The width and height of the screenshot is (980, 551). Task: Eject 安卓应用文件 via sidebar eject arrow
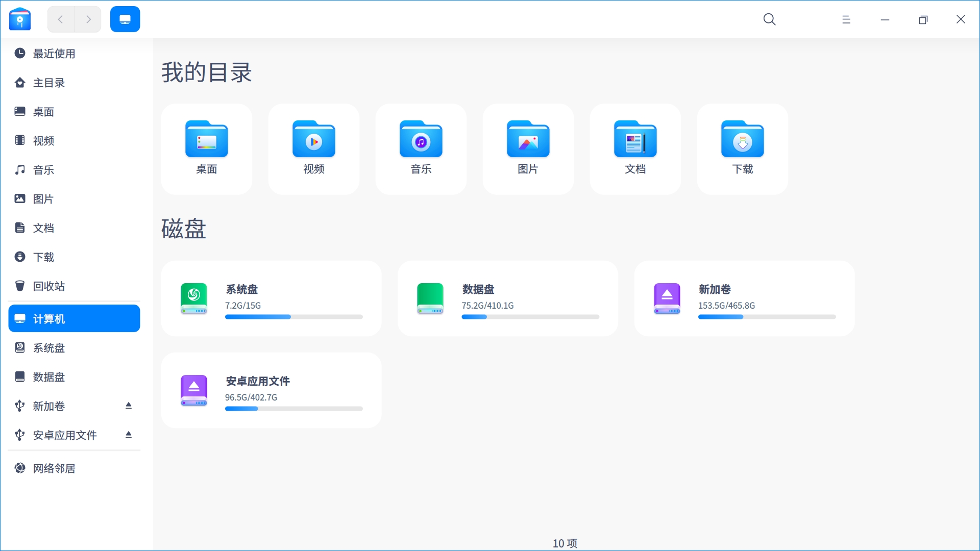129,435
